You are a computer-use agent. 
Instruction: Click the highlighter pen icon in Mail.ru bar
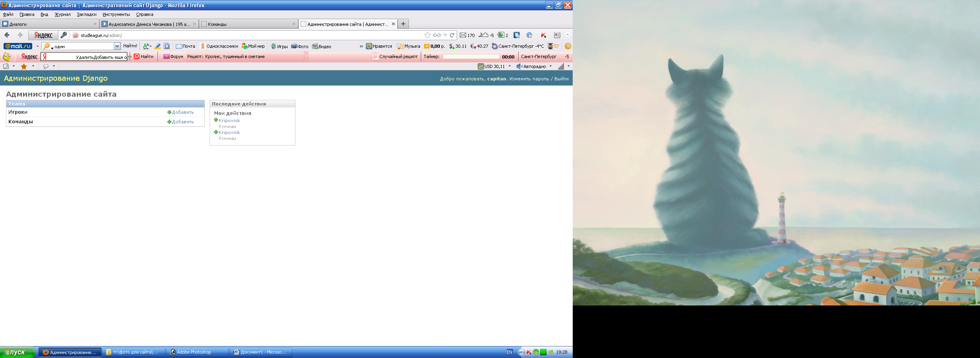pyautogui.click(x=157, y=46)
